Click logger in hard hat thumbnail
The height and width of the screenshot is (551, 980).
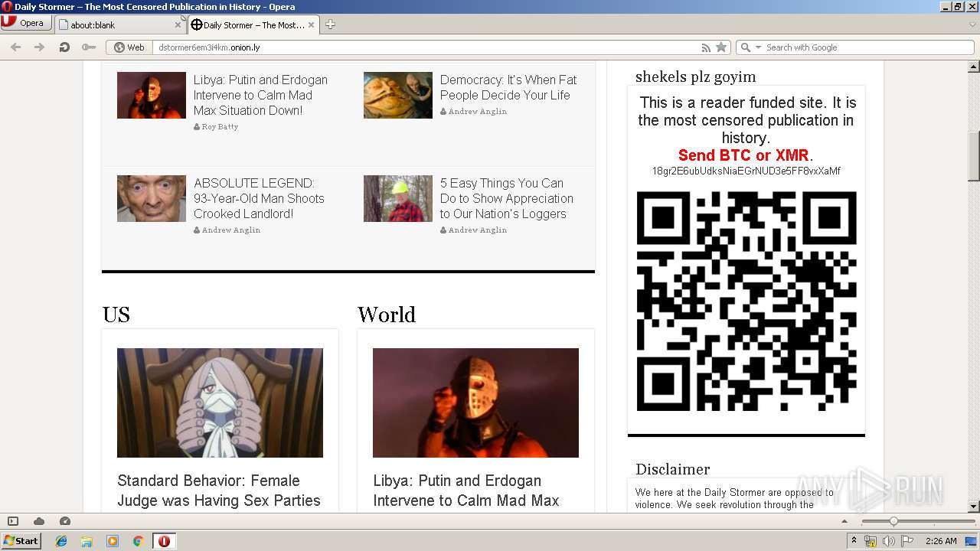(398, 198)
